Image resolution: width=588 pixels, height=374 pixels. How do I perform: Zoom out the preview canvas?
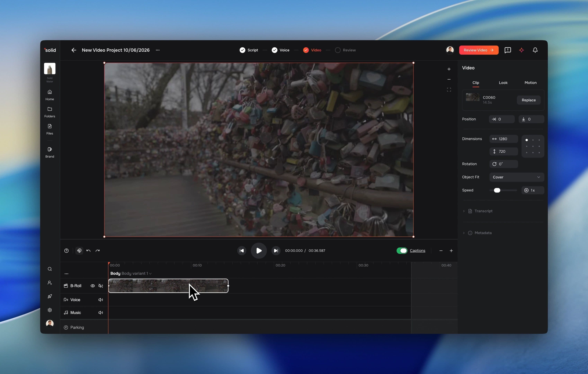pos(449,79)
